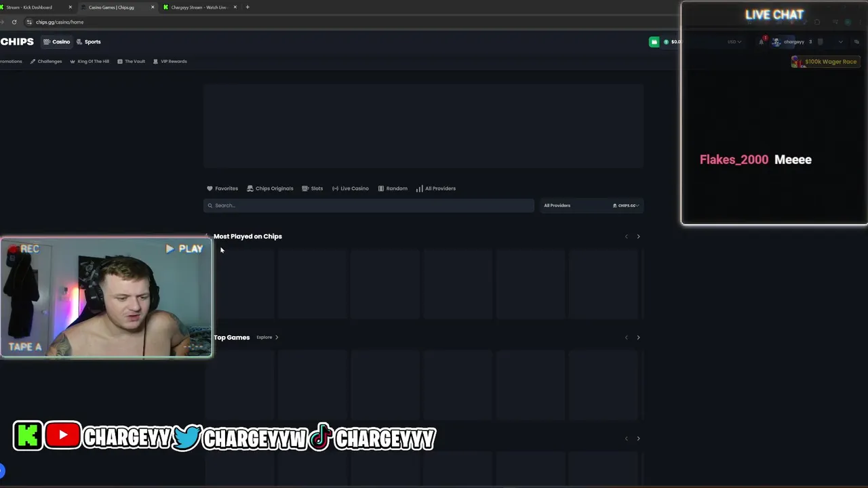Open a new browser tab
This screenshot has width=868, height=488.
[x=248, y=7]
